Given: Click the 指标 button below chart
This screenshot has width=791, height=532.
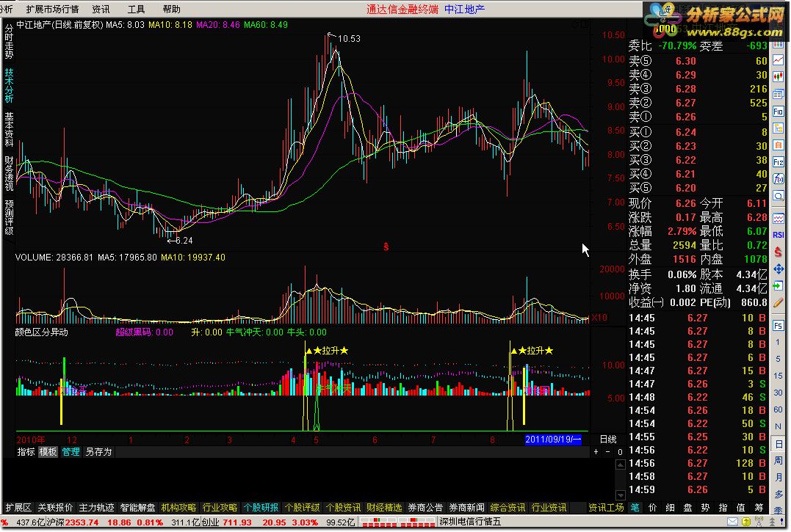Looking at the screenshot, I should (x=26, y=452).
